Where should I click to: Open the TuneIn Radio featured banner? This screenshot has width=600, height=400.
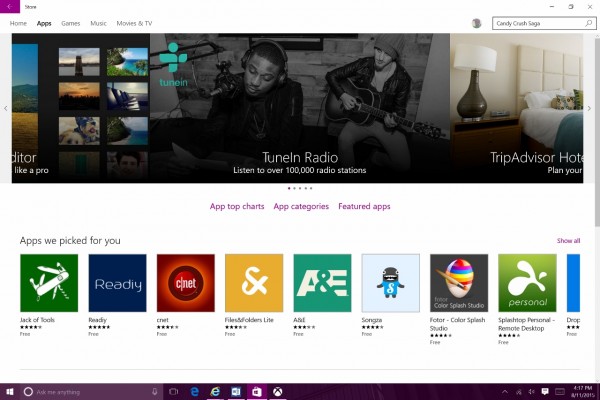pos(300,108)
